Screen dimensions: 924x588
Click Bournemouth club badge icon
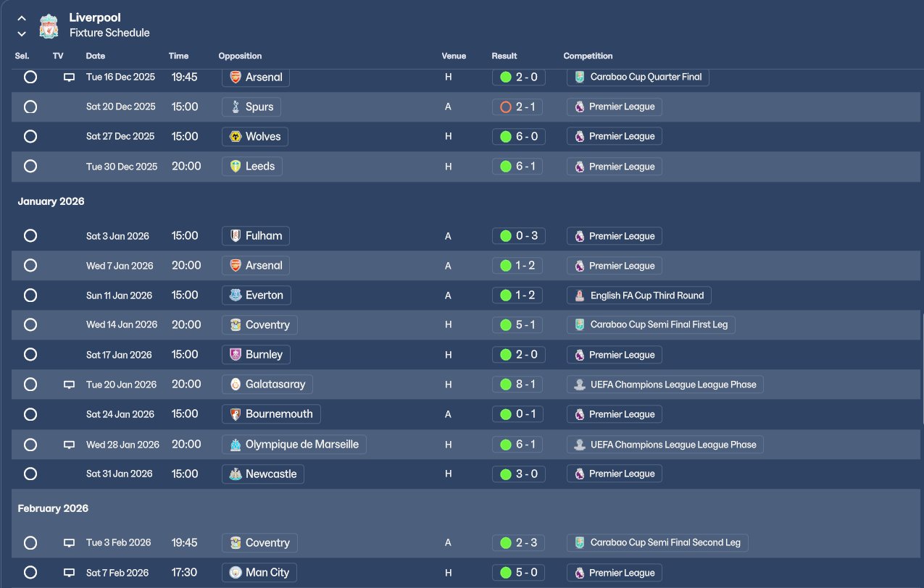(x=235, y=413)
